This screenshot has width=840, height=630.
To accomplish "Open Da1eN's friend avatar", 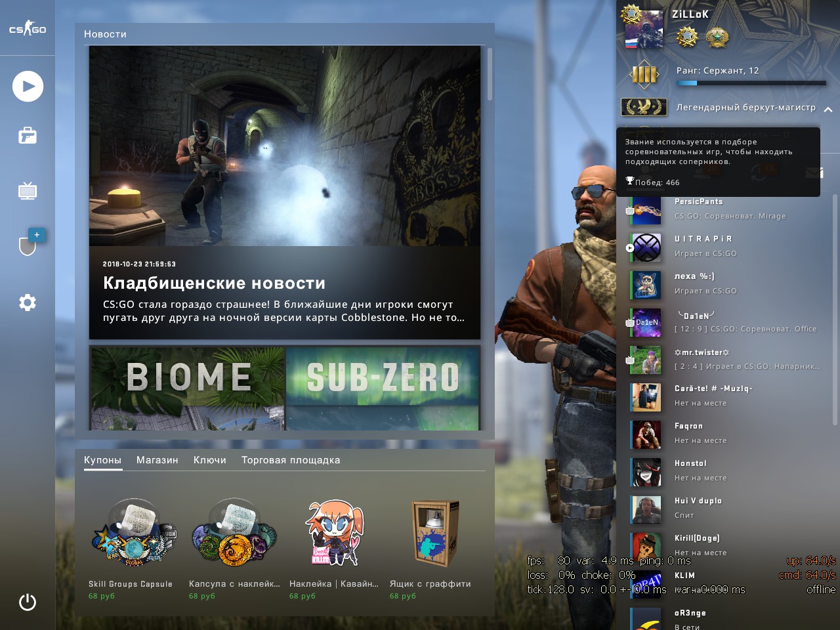I will point(646,323).
